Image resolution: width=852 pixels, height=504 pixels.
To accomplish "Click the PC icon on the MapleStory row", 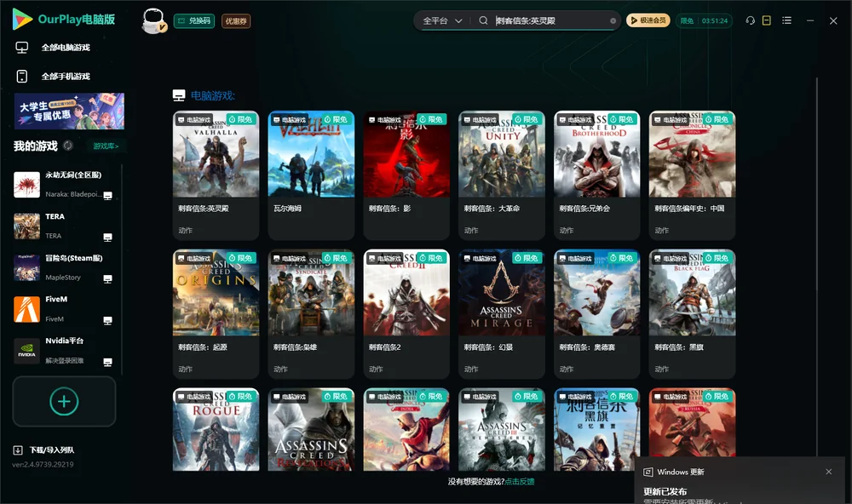I will pos(107,279).
